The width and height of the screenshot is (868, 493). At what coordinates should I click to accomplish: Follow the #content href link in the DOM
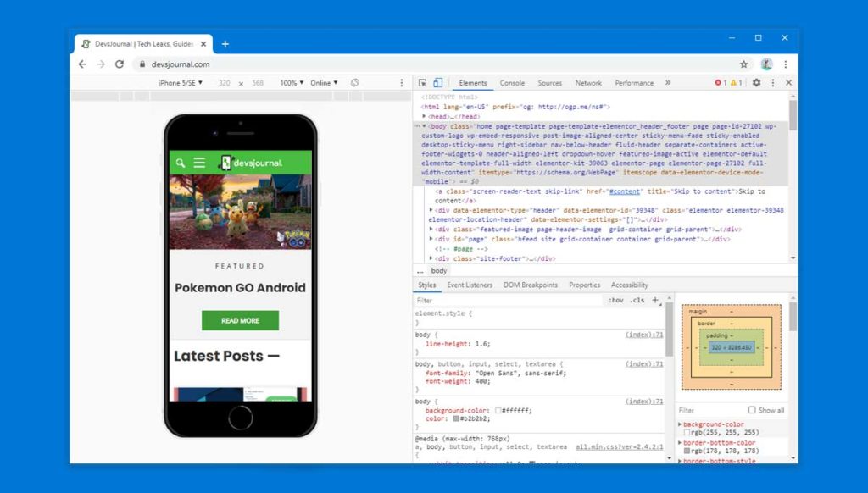[623, 191]
